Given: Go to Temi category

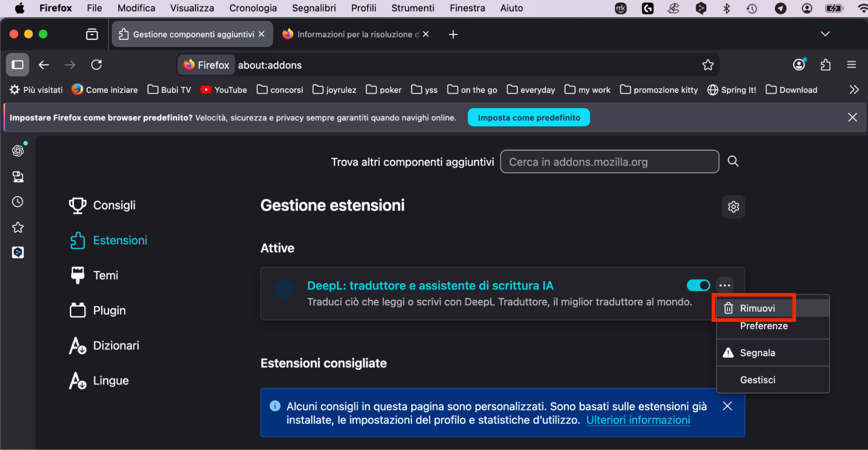Looking at the screenshot, I should 94,275.
